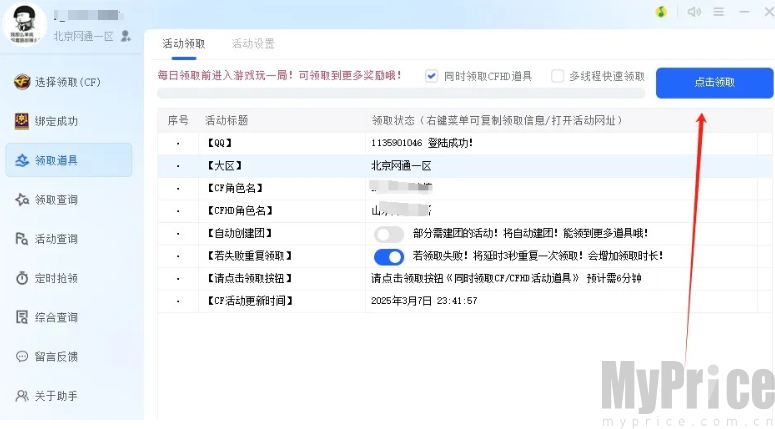The image size is (775, 429).
Task: Click the 北京网通一区 label under the username
Action: point(84,36)
